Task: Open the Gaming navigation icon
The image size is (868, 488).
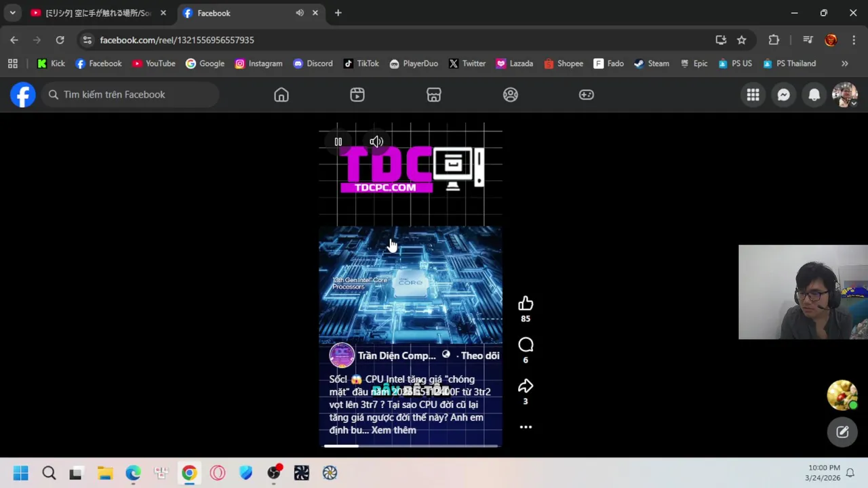Action: tap(587, 95)
